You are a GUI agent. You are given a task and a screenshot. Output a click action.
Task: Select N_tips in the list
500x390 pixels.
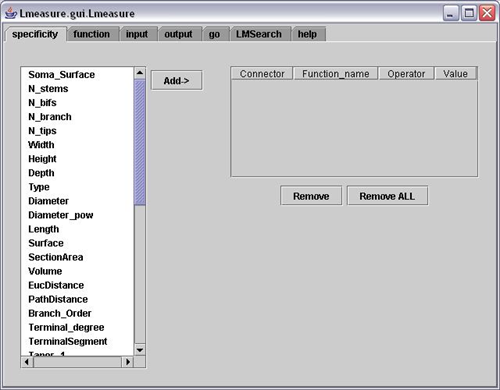pos(77,131)
